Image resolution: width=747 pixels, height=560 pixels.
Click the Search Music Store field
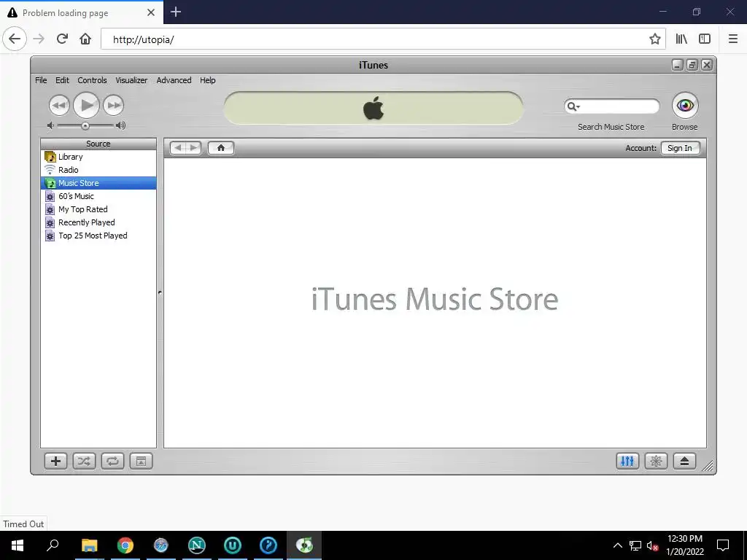[612, 106]
